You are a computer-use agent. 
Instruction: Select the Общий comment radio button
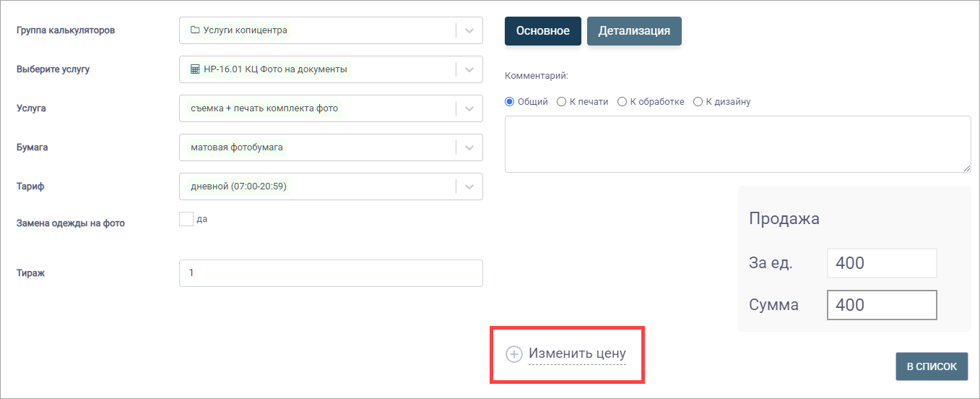pos(509,102)
